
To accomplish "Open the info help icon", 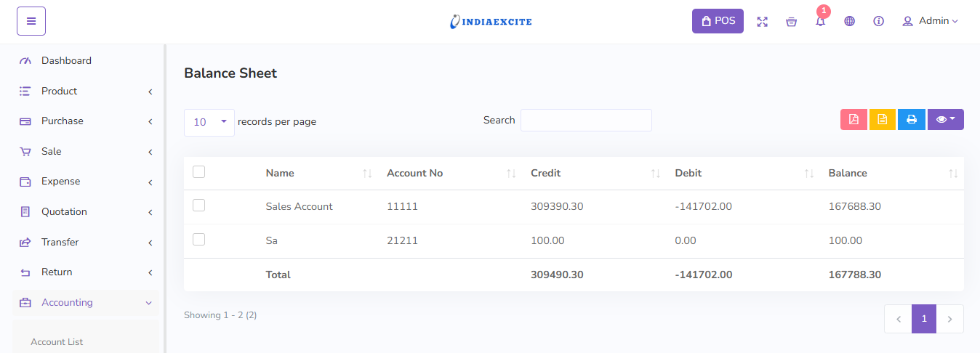I will tap(878, 22).
